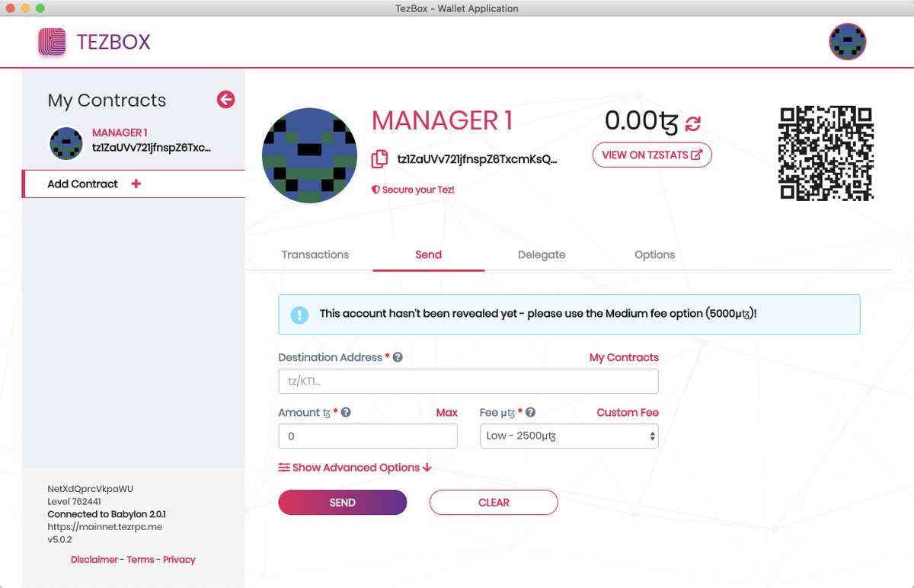Switch to the Options tab

[x=655, y=254]
